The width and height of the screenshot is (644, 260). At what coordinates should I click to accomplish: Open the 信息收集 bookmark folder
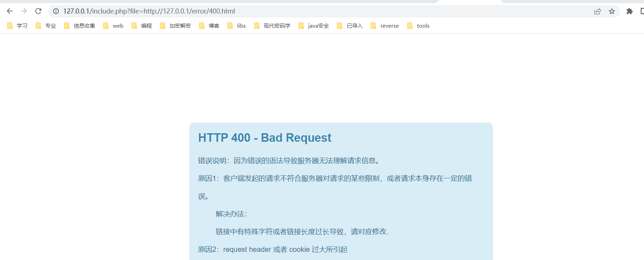tap(80, 26)
